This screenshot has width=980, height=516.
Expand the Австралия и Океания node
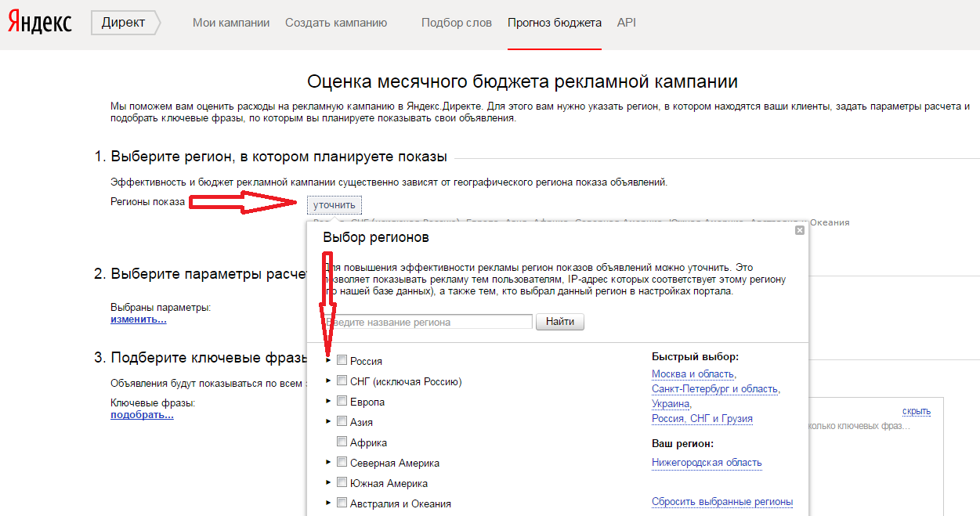[x=328, y=503]
